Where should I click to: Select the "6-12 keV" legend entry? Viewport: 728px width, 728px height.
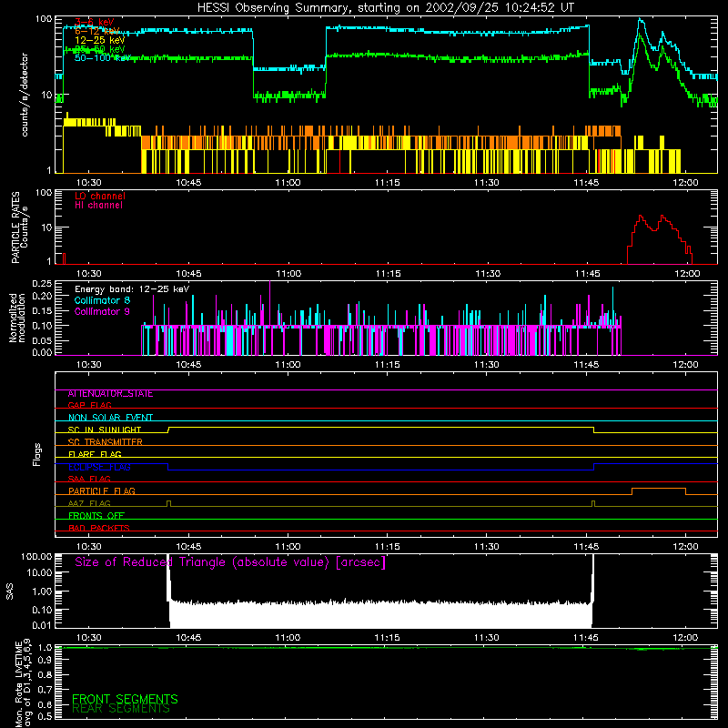[x=96, y=31]
